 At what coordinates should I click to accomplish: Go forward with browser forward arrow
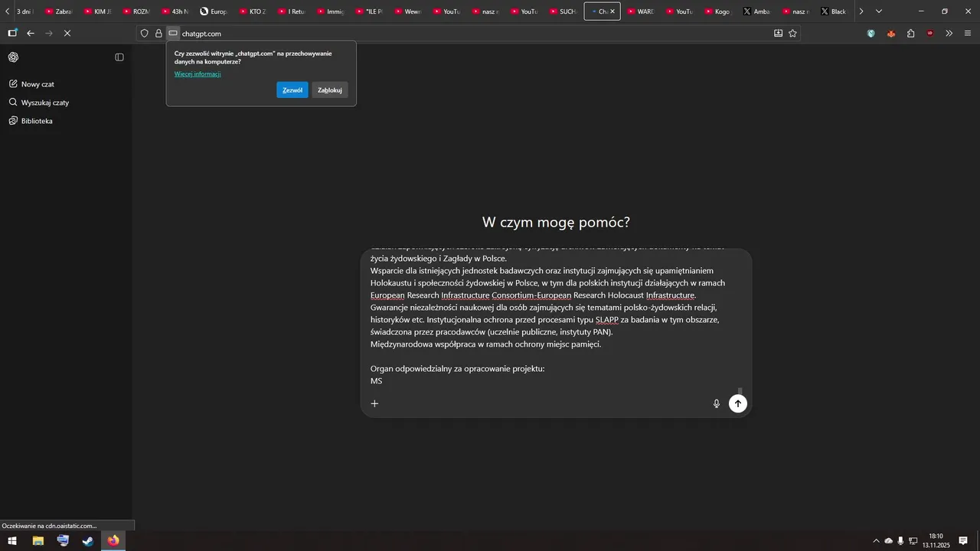tap(49, 34)
